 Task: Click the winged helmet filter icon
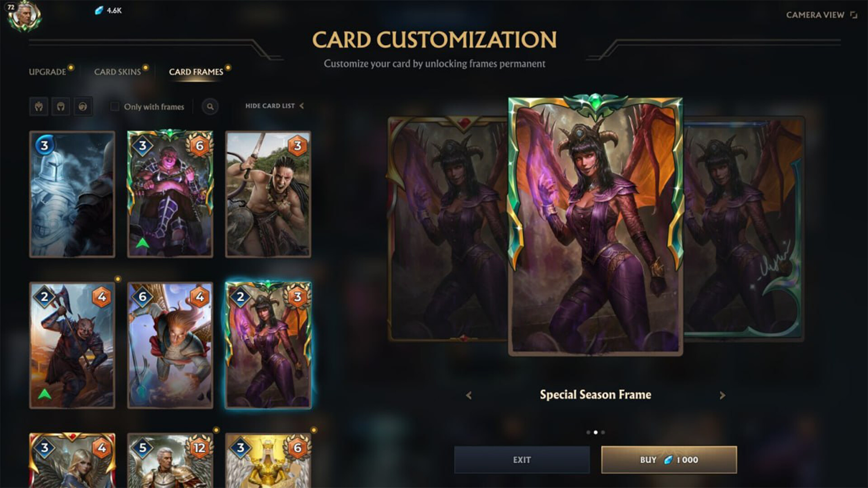coord(39,107)
